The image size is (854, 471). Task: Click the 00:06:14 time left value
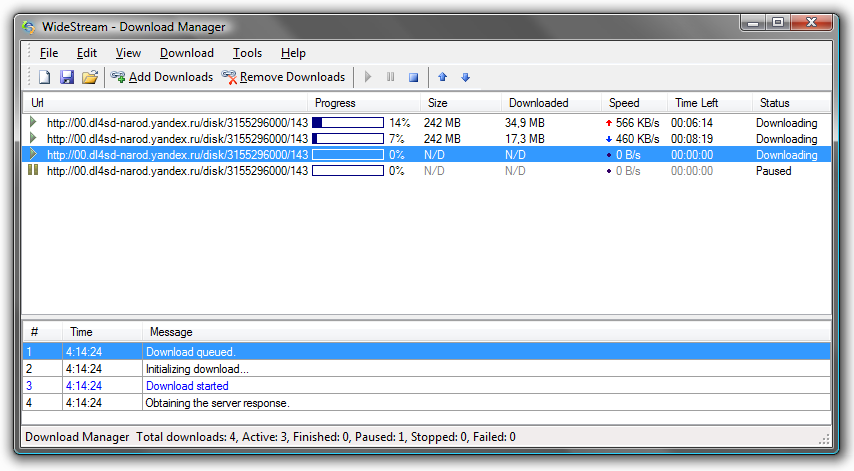pos(692,123)
